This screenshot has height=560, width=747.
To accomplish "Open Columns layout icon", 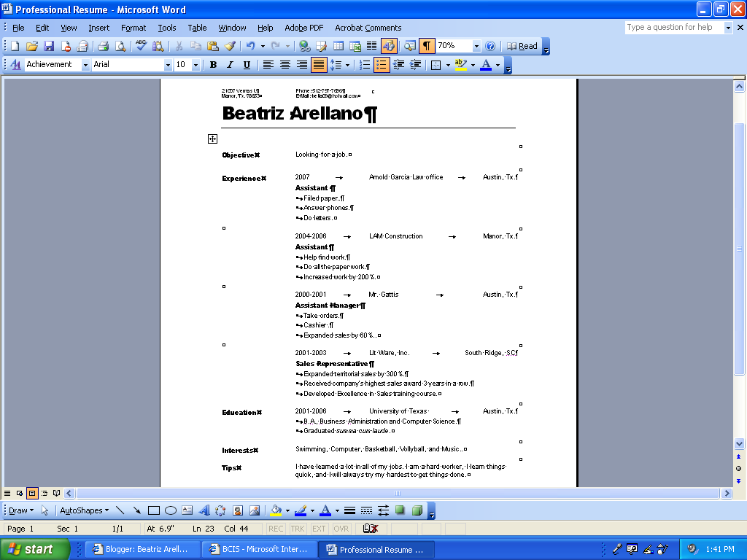I will [x=371, y=46].
